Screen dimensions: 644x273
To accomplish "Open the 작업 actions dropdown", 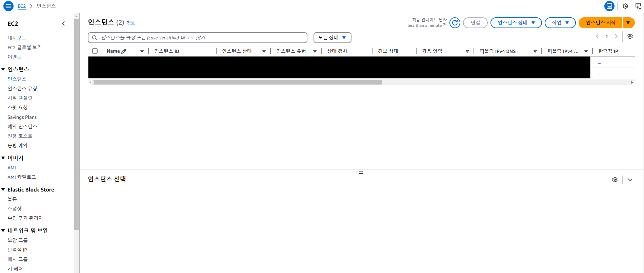I will click(x=560, y=23).
